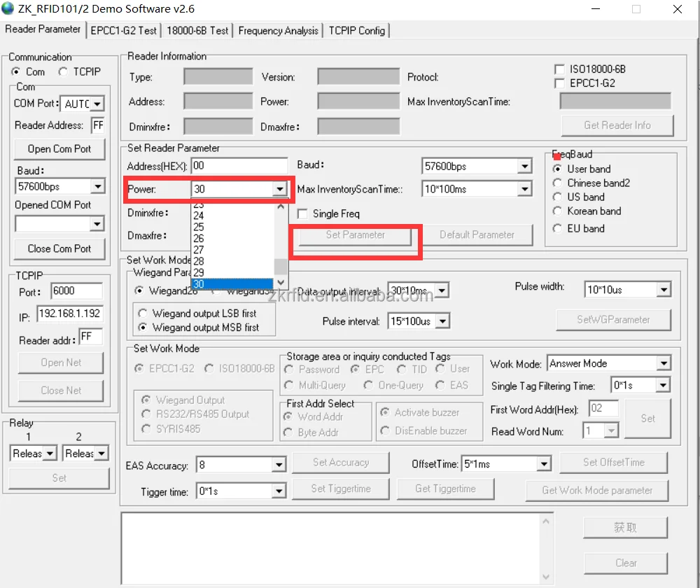Viewport: 700px width, 588px height.
Task: Select the TCPIP communication radio button
Action: pos(63,71)
